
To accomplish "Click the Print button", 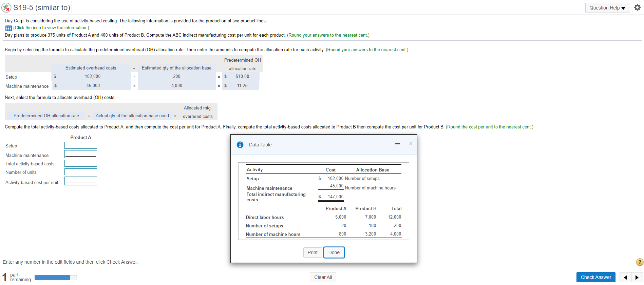I will [312, 252].
